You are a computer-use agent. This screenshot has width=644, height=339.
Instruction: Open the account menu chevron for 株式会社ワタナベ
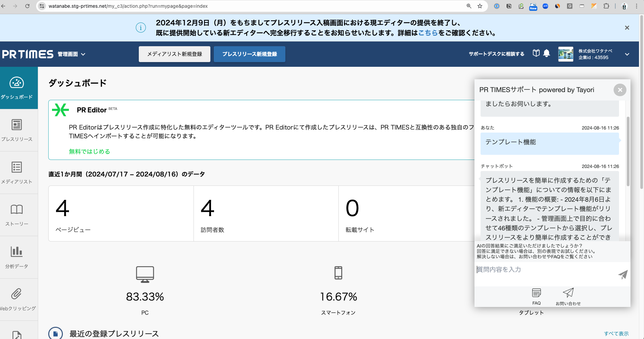pyautogui.click(x=627, y=54)
